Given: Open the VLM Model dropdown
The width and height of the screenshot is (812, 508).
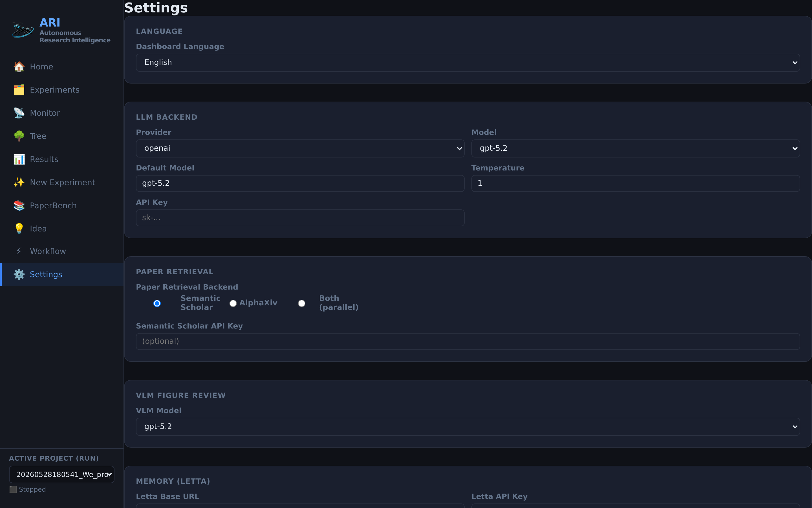Looking at the screenshot, I should (468, 427).
